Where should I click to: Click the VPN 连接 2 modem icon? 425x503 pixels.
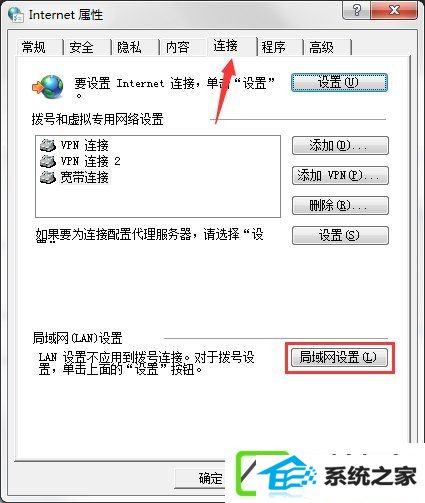(x=48, y=161)
